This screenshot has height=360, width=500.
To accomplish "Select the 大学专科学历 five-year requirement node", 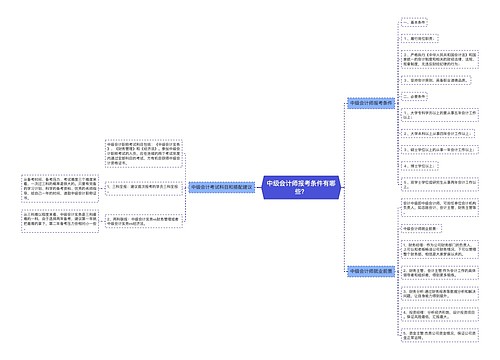I will [x=440, y=115].
